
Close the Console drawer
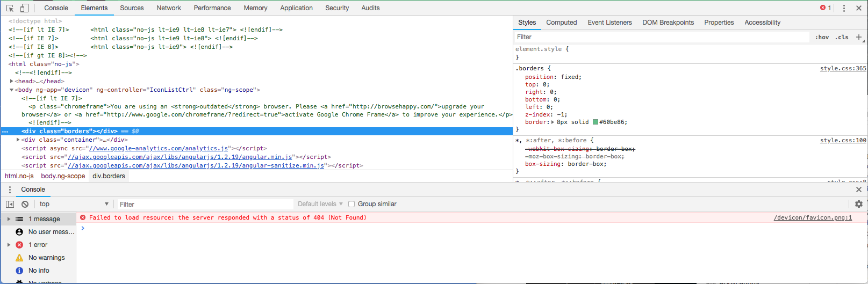[x=859, y=190]
